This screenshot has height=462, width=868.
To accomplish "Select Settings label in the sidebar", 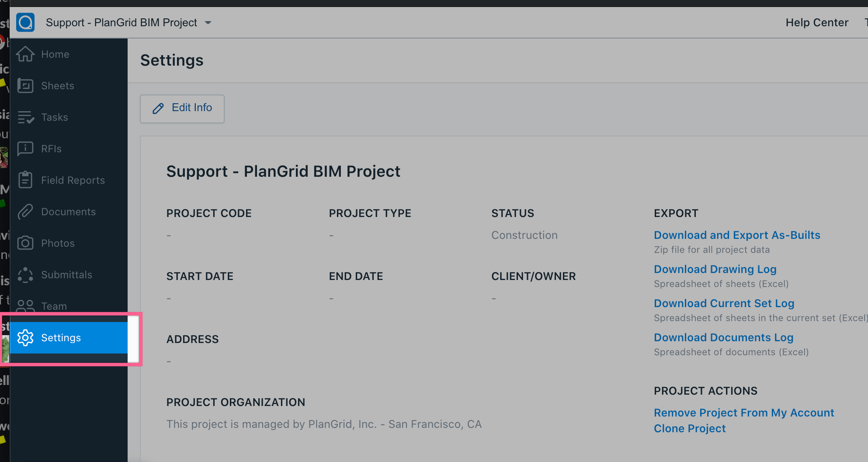I will tap(61, 338).
